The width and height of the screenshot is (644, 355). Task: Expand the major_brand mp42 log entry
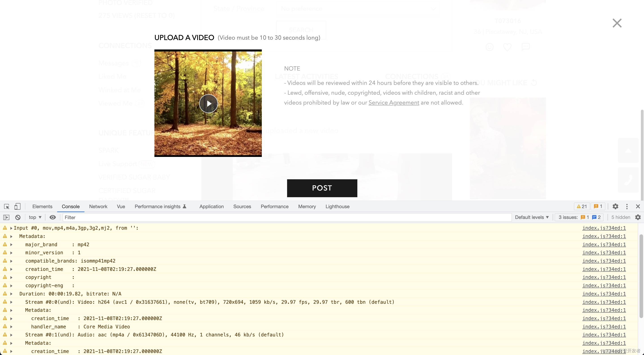coord(11,244)
